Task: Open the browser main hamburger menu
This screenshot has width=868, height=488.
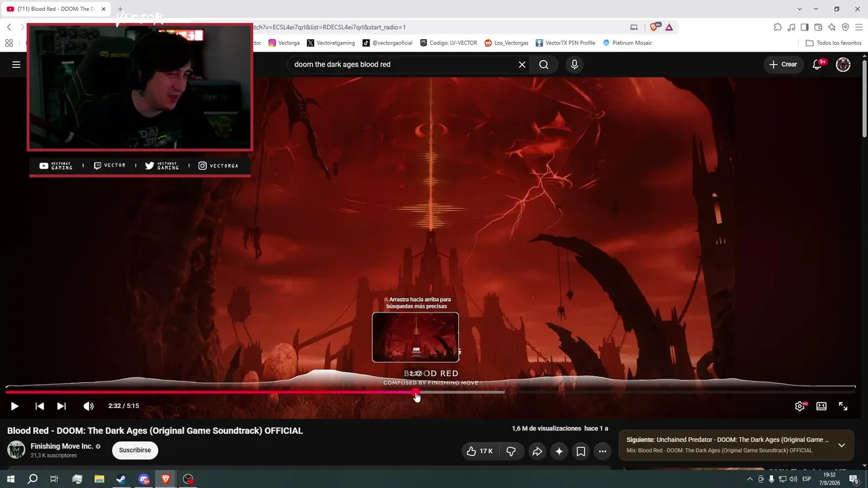Action: [859, 27]
